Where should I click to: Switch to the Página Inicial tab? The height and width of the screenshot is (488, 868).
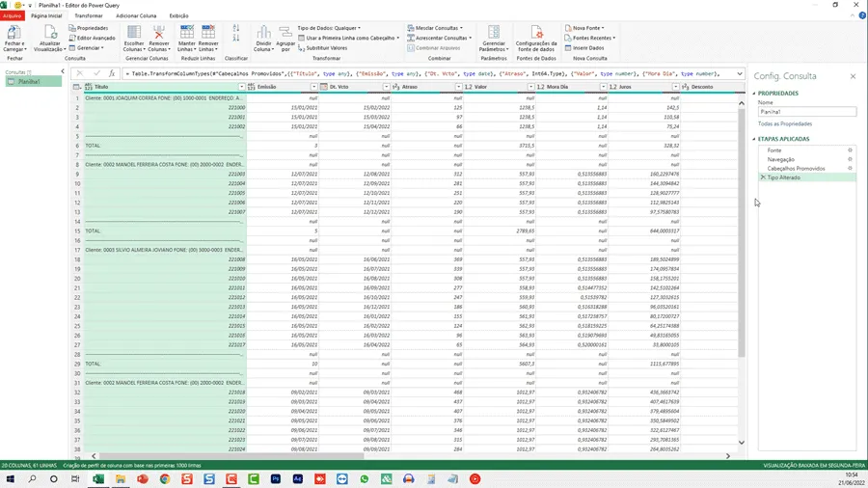coord(46,15)
